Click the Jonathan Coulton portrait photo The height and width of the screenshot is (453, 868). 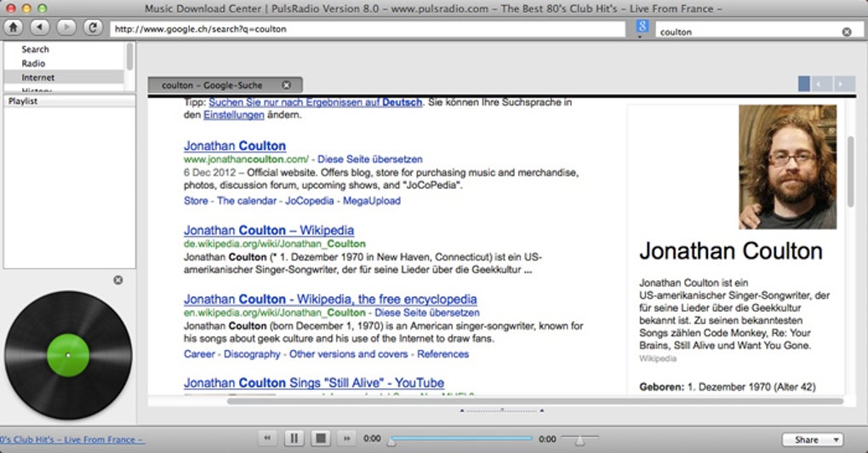pos(788,167)
